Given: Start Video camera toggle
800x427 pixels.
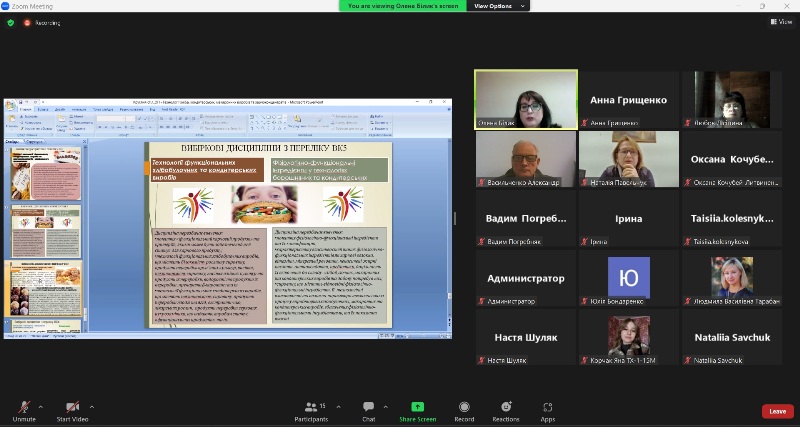Looking at the screenshot, I should (x=72, y=410).
